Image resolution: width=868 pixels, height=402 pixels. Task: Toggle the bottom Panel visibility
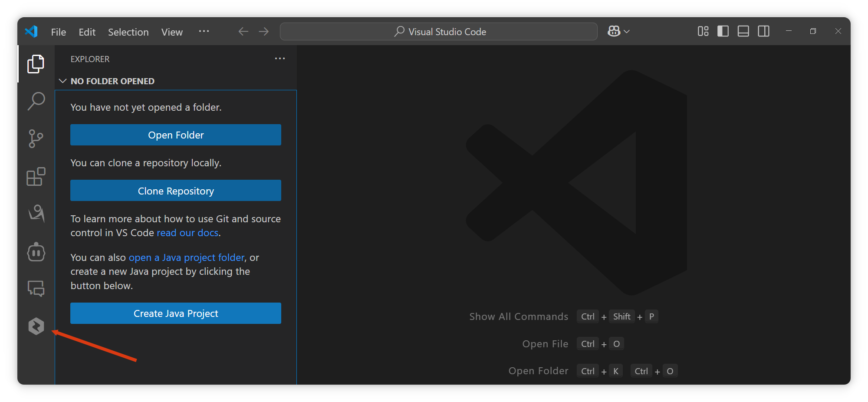pyautogui.click(x=743, y=31)
